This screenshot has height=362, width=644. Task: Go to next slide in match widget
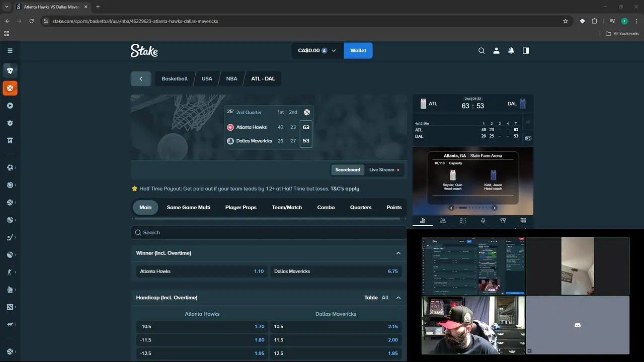494,208
